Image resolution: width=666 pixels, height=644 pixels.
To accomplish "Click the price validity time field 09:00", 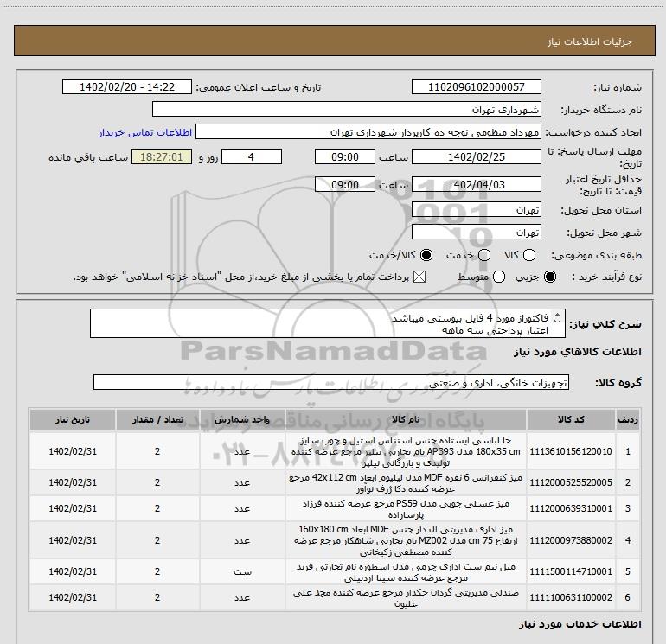I will (345, 184).
